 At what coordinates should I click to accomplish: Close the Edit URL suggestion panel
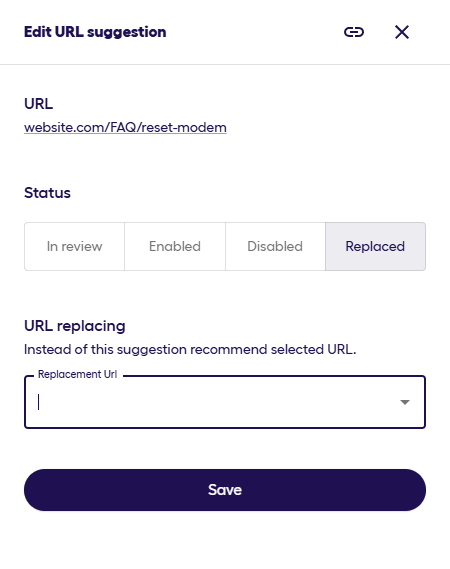tap(402, 32)
